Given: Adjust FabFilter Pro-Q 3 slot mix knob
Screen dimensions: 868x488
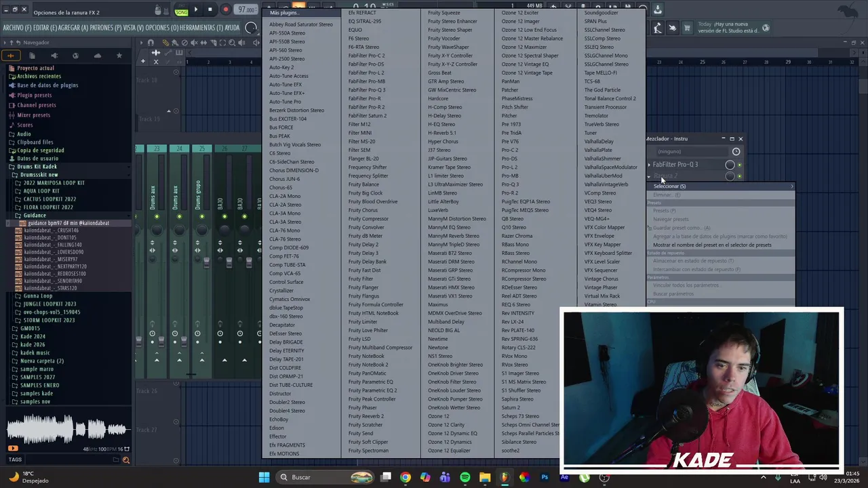Looking at the screenshot, I should coord(730,165).
